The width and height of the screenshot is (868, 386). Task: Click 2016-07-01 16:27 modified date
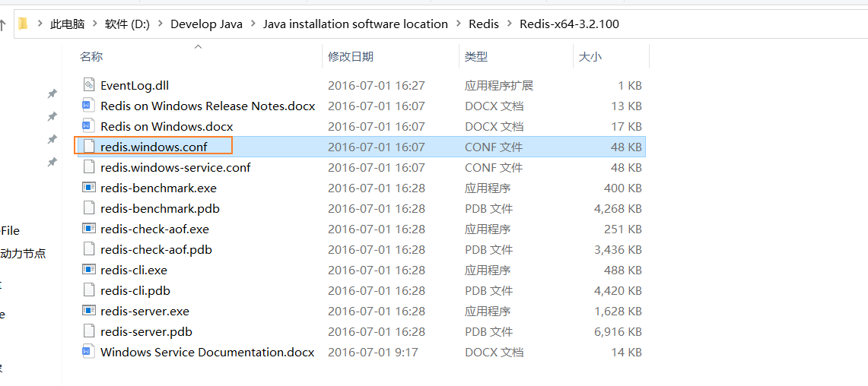pos(377,86)
